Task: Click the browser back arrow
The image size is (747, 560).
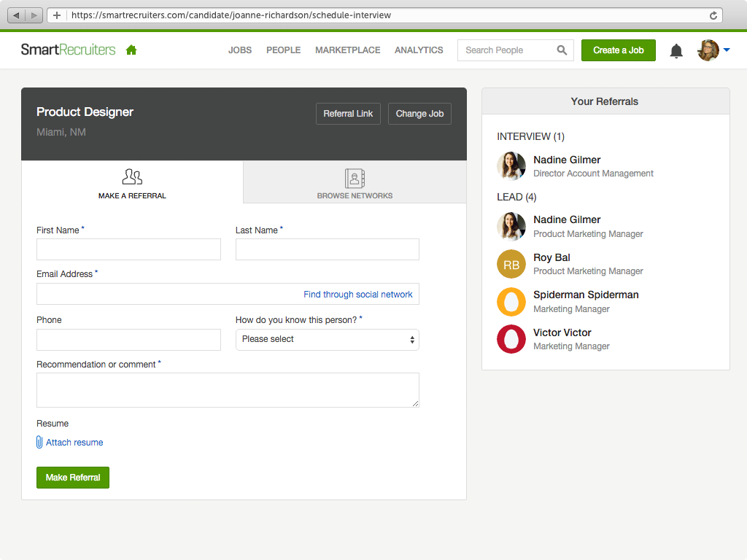Action: (x=17, y=15)
